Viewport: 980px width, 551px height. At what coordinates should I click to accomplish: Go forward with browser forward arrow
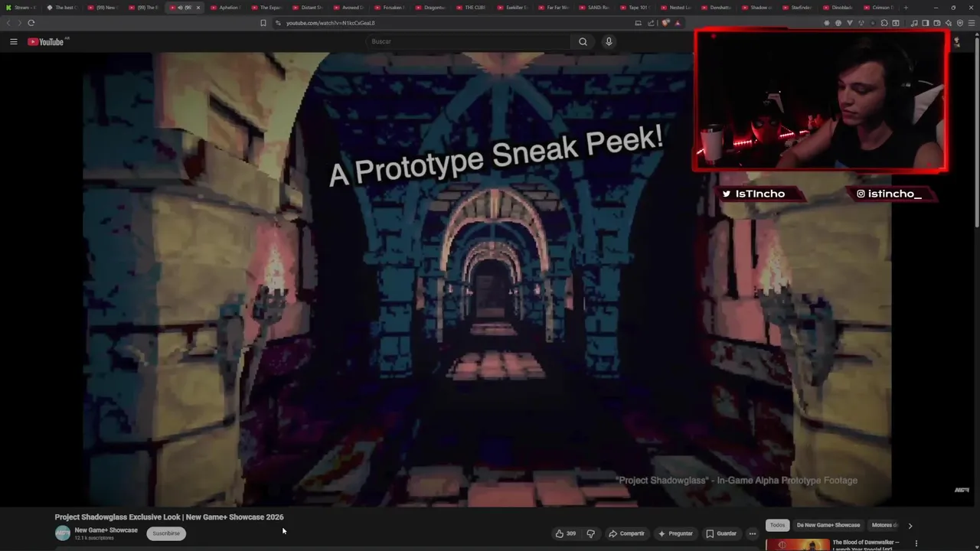19,23
